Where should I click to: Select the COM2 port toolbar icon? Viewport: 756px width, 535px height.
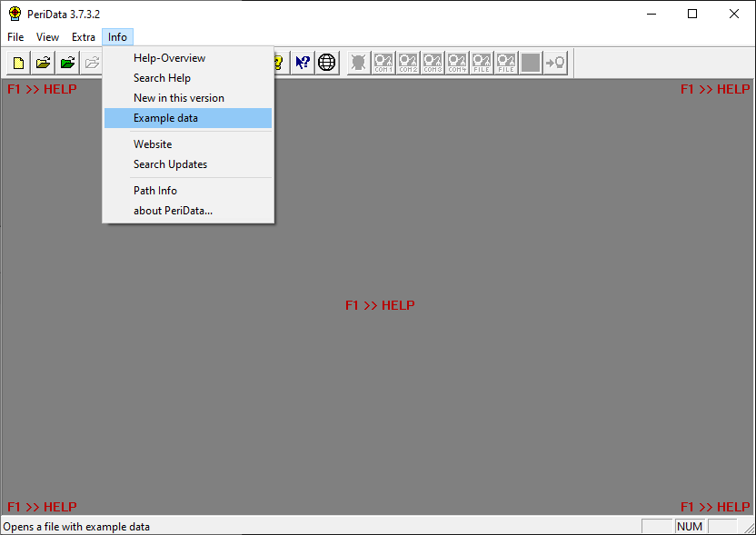408,63
